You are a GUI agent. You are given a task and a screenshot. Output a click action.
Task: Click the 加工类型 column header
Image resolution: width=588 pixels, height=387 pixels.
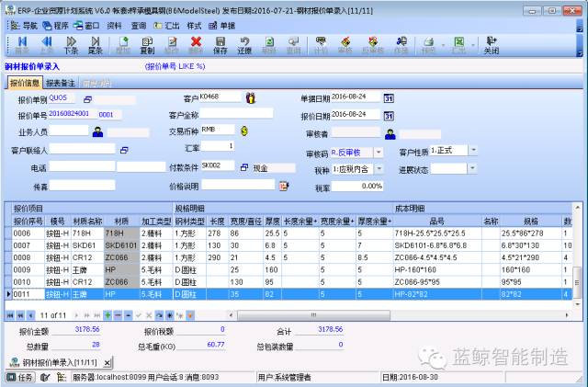click(x=156, y=222)
